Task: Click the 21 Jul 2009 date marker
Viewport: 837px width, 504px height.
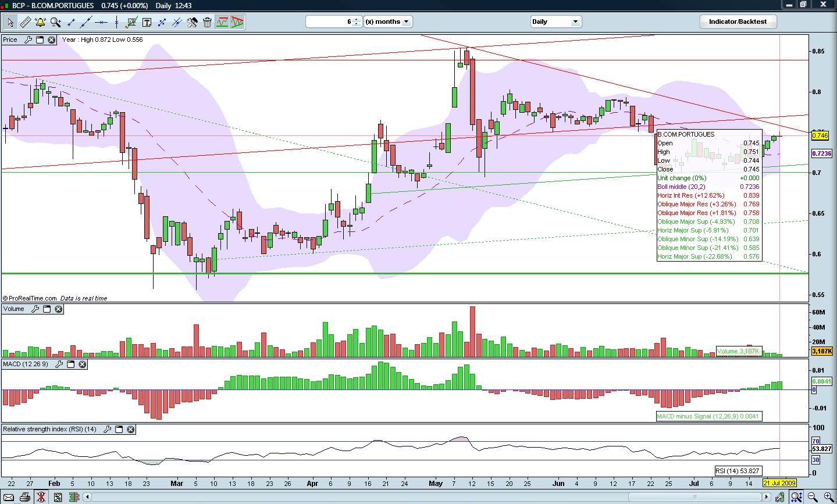Action: coord(779,483)
